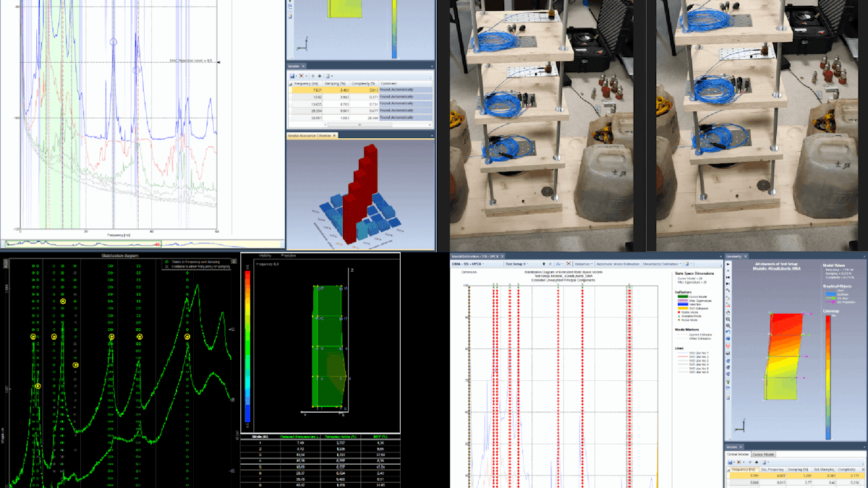
Task: Select mode 1 row in the black modes table
Action: pyautogui.click(x=320, y=443)
